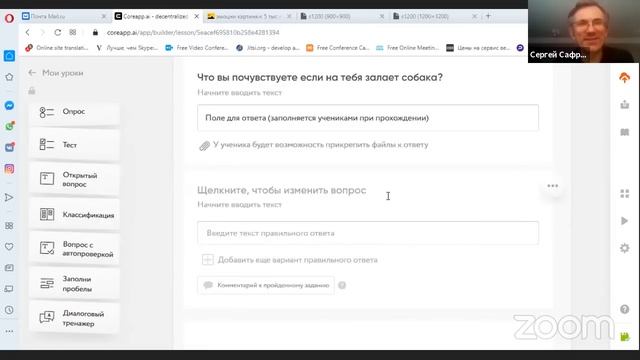Open the 'Free Conference Ca...' bookmark
The height and width of the screenshot is (360, 640).
[338, 48]
